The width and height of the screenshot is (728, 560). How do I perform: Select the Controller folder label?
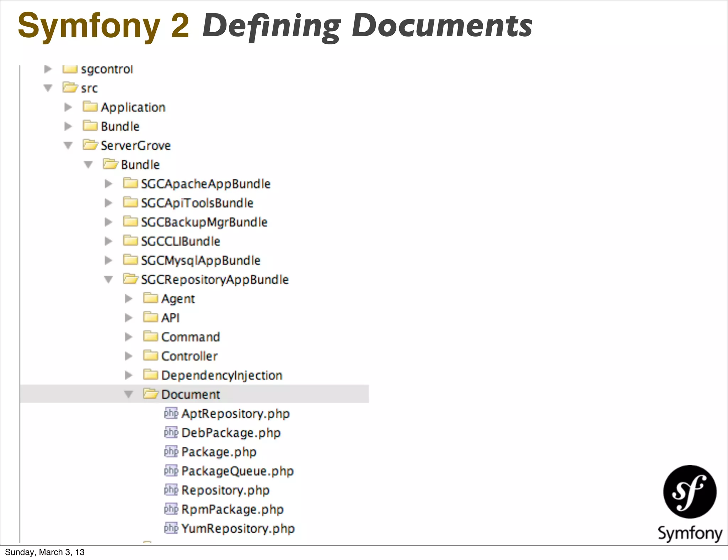[x=189, y=356]
